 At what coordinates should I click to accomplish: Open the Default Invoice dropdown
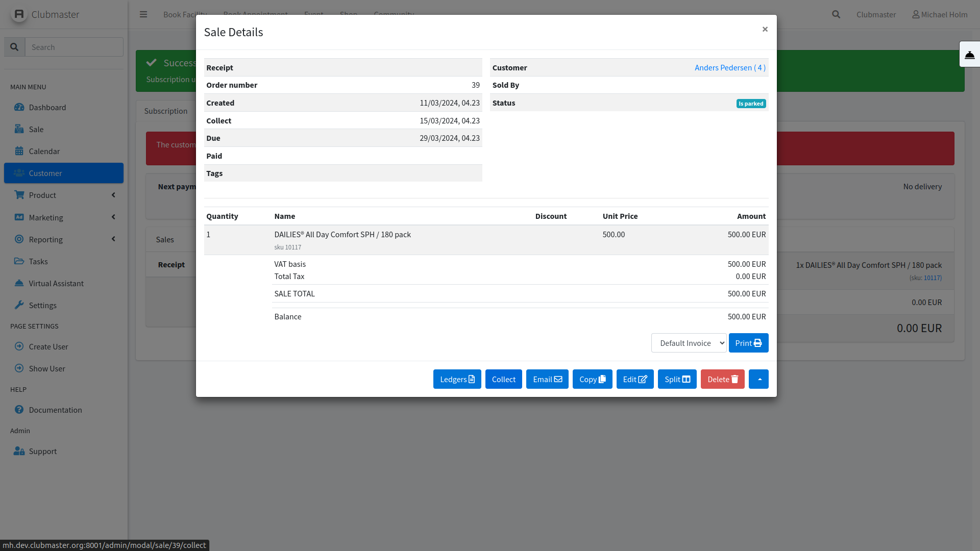689,343
